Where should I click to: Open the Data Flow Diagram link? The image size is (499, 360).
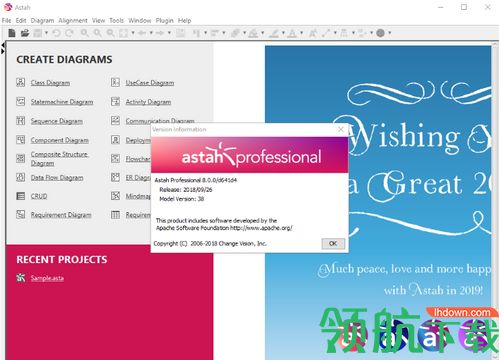coord(57,178)
